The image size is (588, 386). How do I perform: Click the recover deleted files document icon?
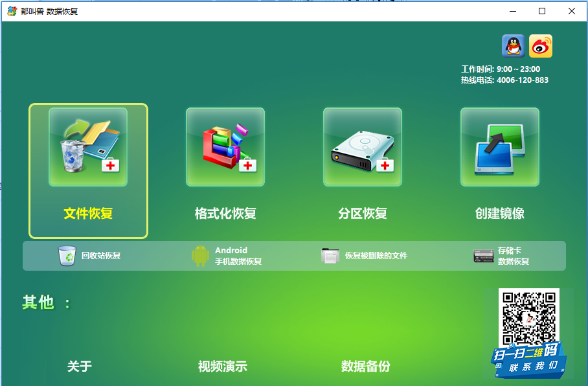coord(330,256)
